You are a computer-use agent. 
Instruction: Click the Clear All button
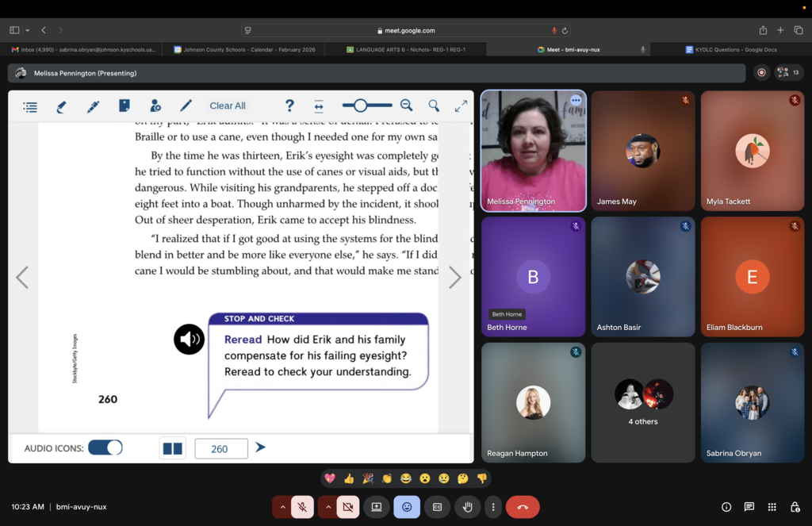pyautogui.click(x=228, y=106)
